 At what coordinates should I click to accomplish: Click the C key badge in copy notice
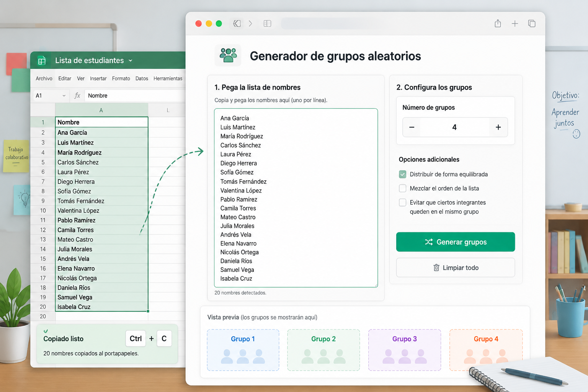164,338
